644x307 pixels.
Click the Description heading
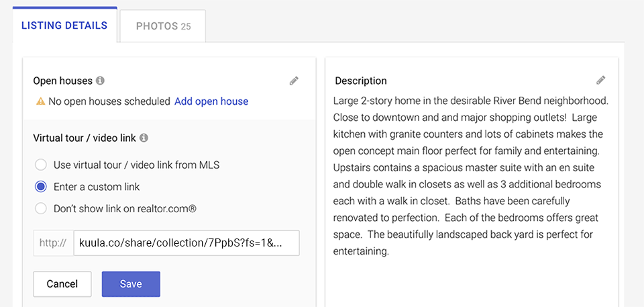coord(361,81)
